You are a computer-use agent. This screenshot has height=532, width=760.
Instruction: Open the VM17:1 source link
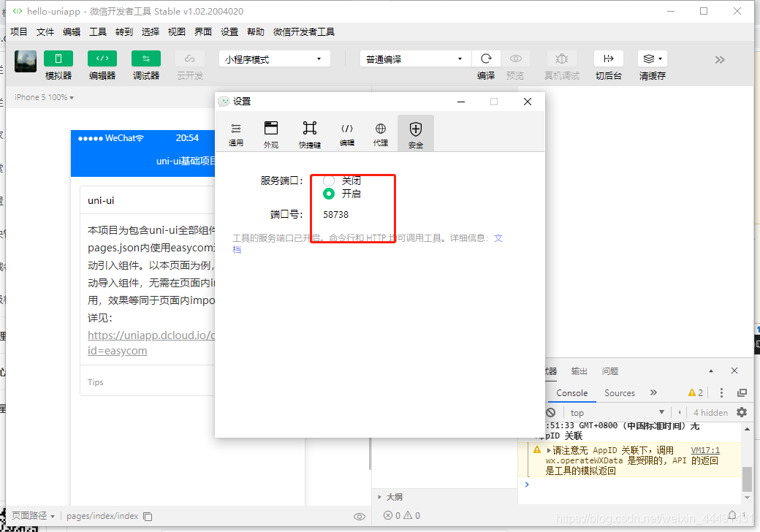(x=705, y=450)
